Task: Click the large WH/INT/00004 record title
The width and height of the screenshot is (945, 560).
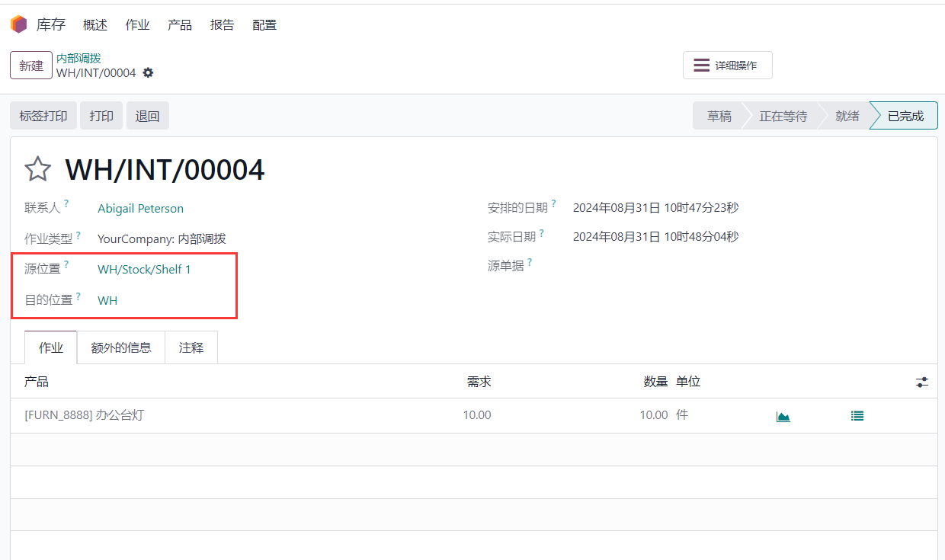Action: pos(165,169)
